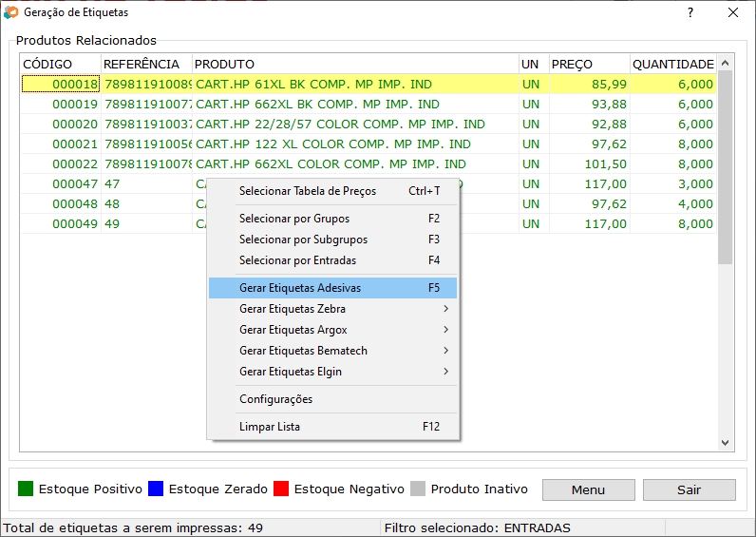Click the red Estoque Negativo swatch
756x537 pixels.
point(280,489)
